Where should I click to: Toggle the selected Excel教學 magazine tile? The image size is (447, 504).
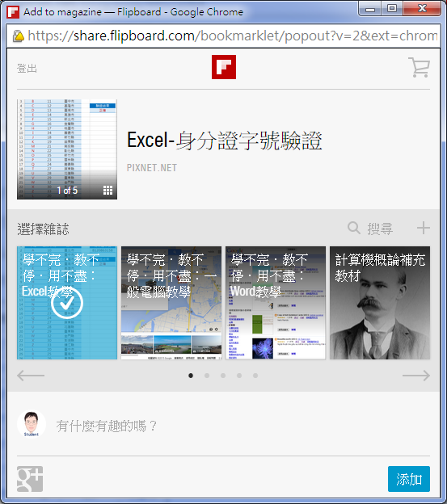tap(67, 303)
